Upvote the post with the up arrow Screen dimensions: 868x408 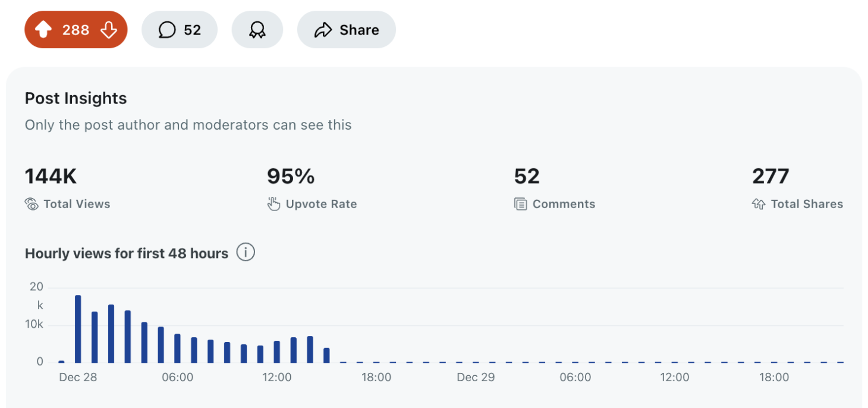click(43, 30)
